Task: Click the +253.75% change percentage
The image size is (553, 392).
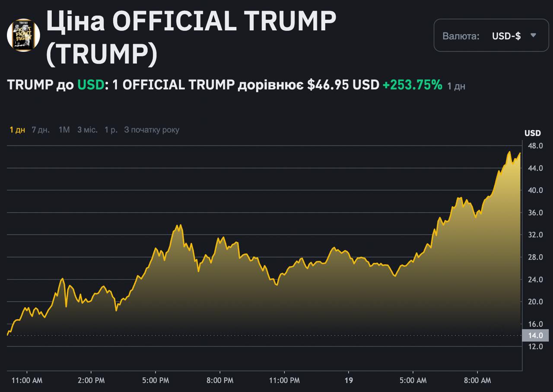Action: click(412, 85)
